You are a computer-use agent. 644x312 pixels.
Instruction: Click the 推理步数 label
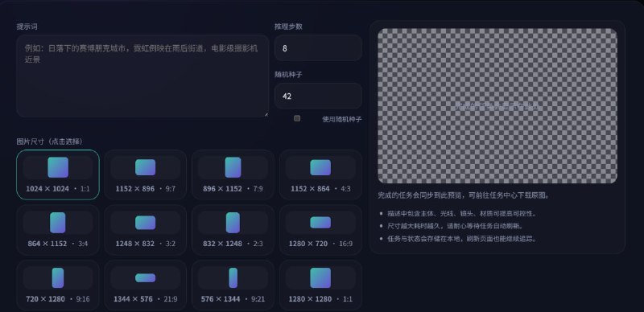tap(288, 27)
